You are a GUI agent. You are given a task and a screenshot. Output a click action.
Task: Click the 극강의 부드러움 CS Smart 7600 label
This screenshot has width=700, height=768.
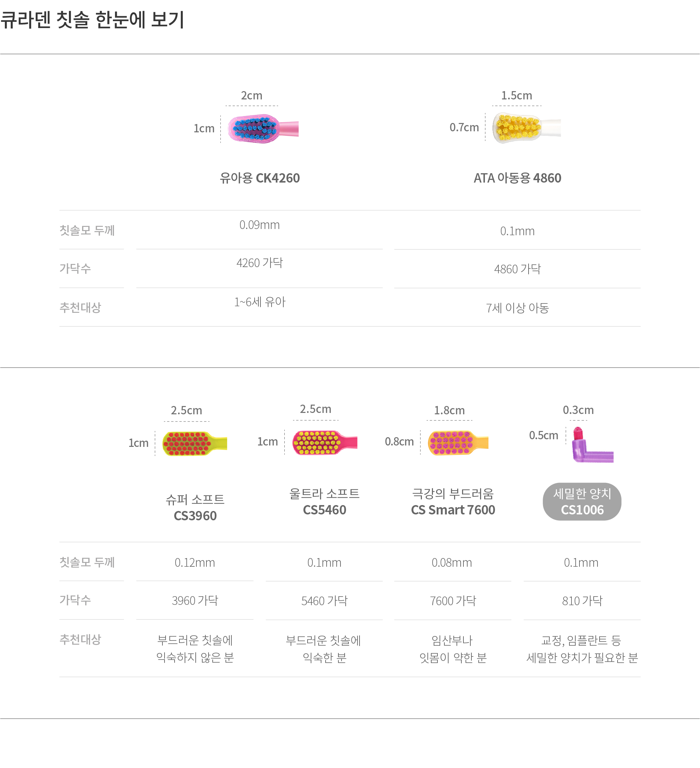(453, 502)
